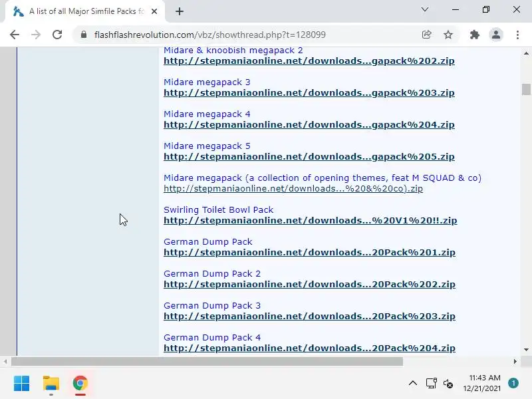Open the German Dump Pack 1 zip link

point(309,252)
